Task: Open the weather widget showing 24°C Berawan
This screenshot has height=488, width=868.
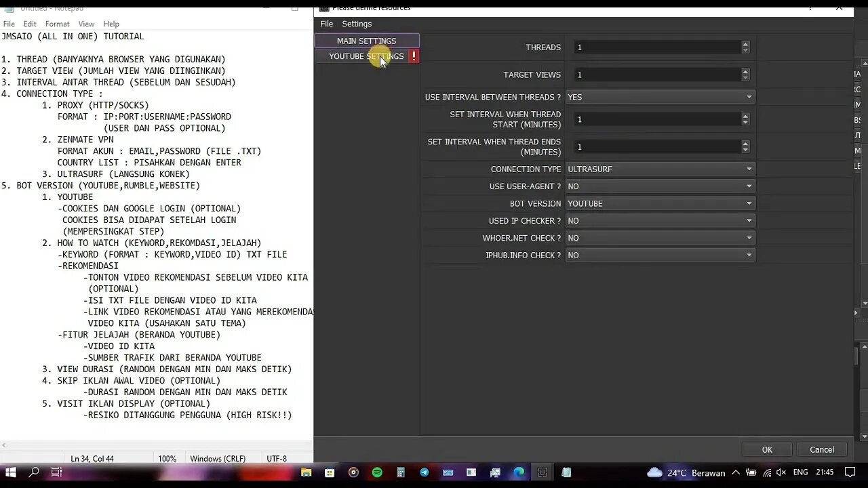Action: coord(686,472)
